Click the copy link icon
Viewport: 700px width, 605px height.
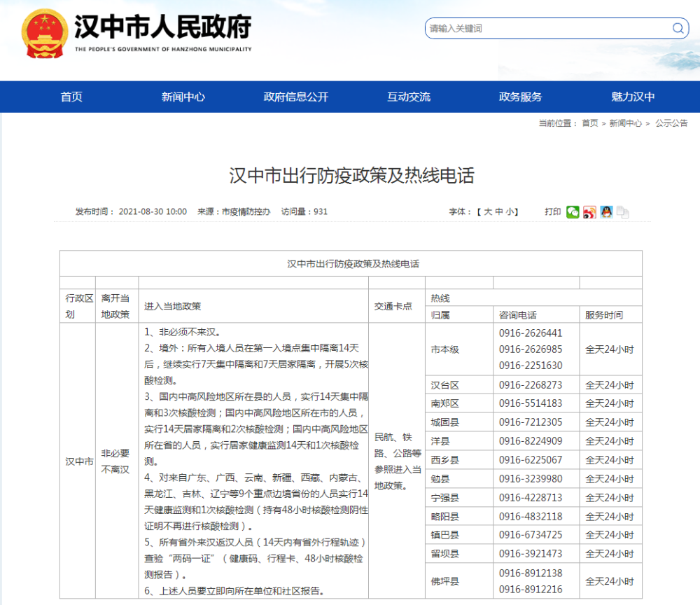click(623, 212)
